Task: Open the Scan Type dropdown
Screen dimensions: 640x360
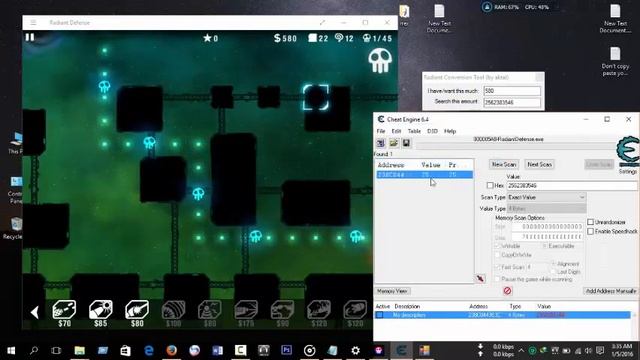Action: click(547, 197)
